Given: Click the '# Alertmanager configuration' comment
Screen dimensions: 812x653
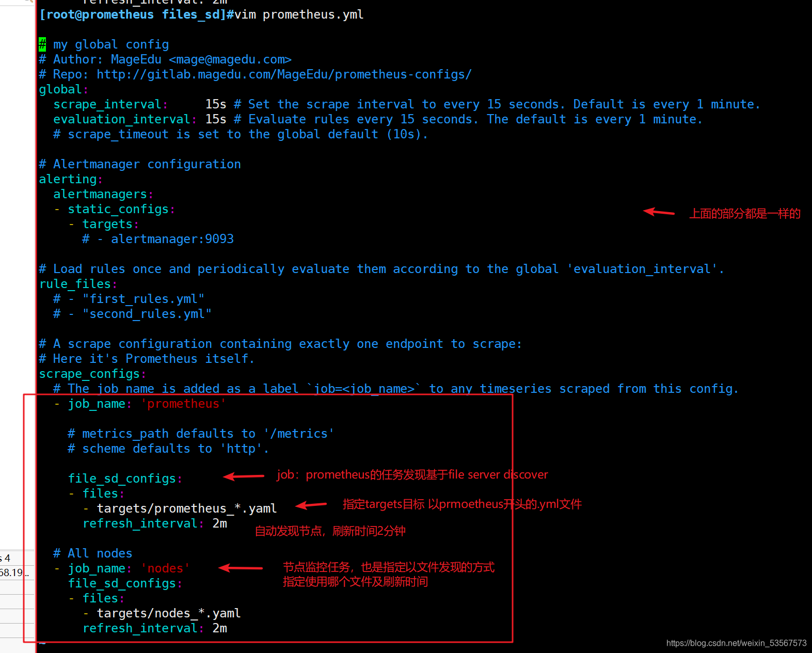Looking at the screenshot, I should click(x=140, y=164).
